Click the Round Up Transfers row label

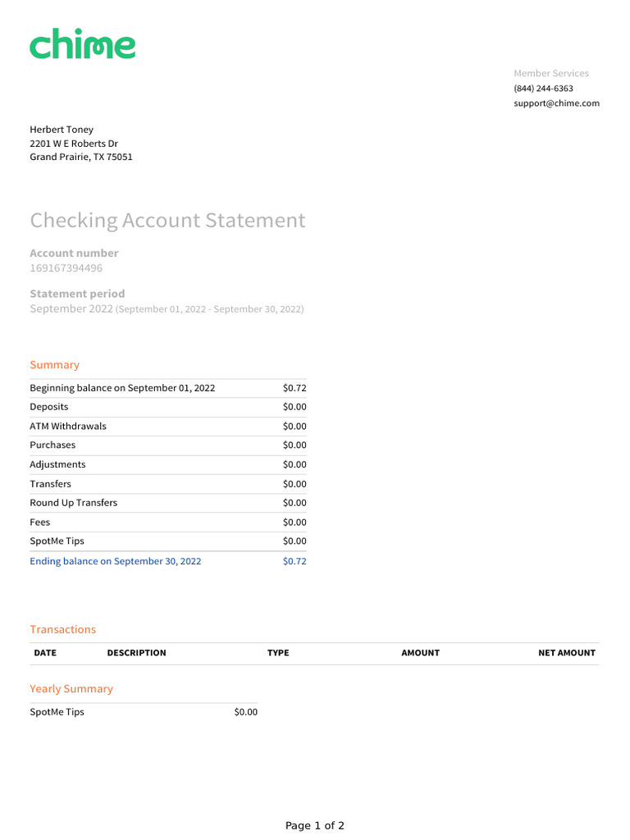coord(74,503)
